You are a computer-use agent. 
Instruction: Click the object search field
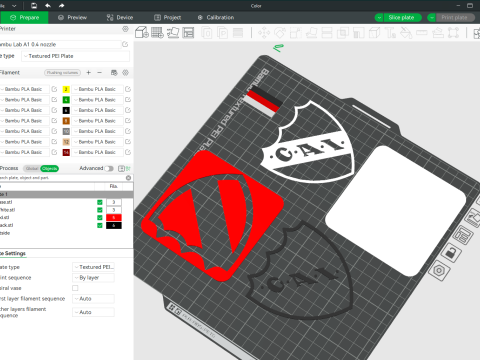point(63,178)
